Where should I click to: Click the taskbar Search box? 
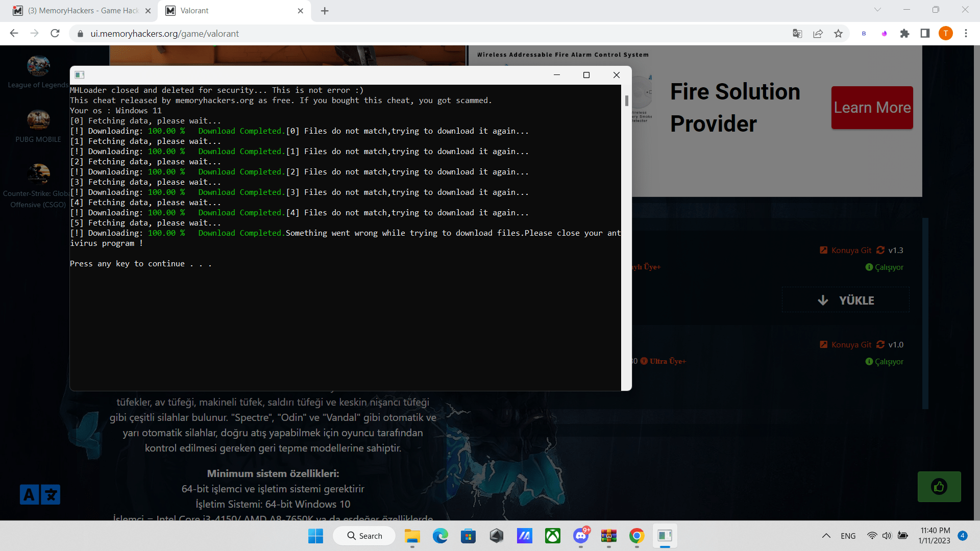[364, 536]
